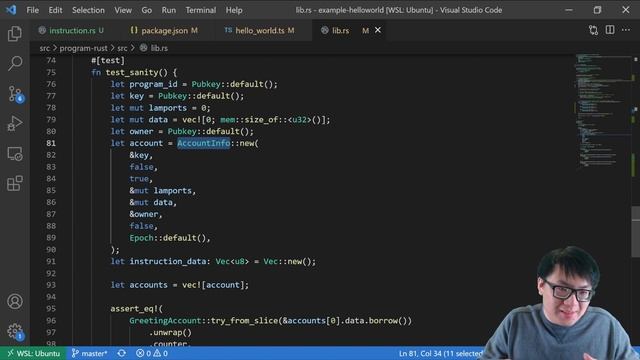Click the #[test] attribute line
This screenshot has height=360, width=640.
tap(108, 60)
